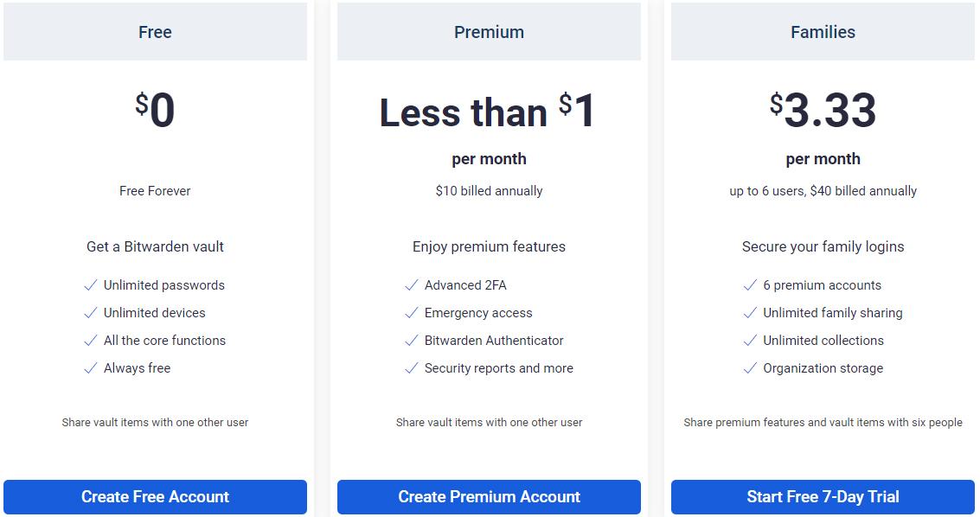980x517 pixels.
Task: Click the $0 Free price
Action: point(155,110)
